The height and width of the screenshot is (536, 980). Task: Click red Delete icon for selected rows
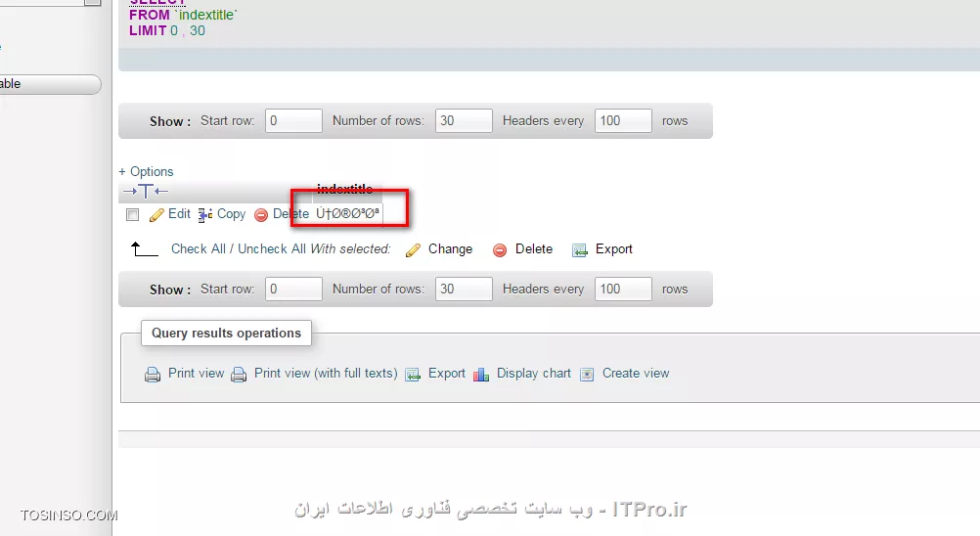500,249
